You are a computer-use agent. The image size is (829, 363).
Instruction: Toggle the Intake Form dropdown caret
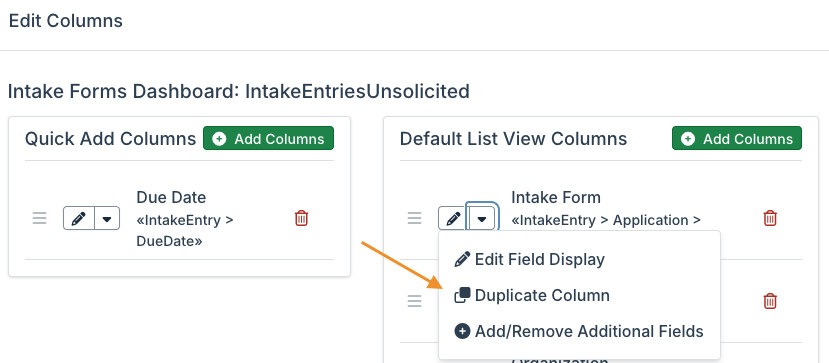(482, 218)
